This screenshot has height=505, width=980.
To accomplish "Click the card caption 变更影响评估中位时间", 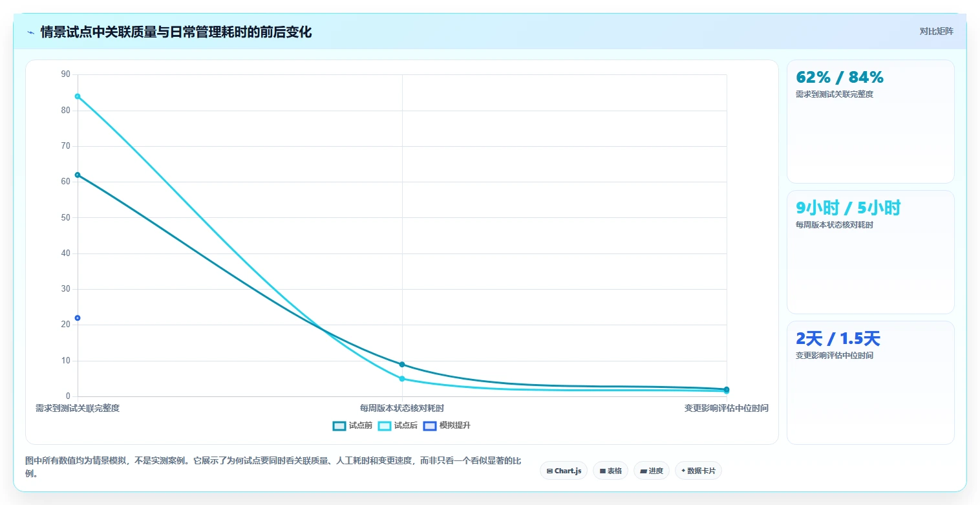I will [835, 356].
